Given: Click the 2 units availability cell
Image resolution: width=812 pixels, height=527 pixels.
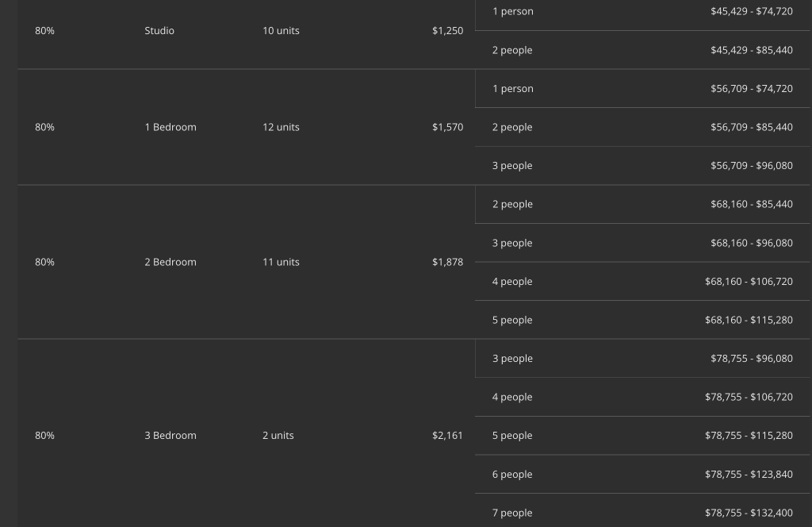Looking at the screenshot, I should [278, 436].
